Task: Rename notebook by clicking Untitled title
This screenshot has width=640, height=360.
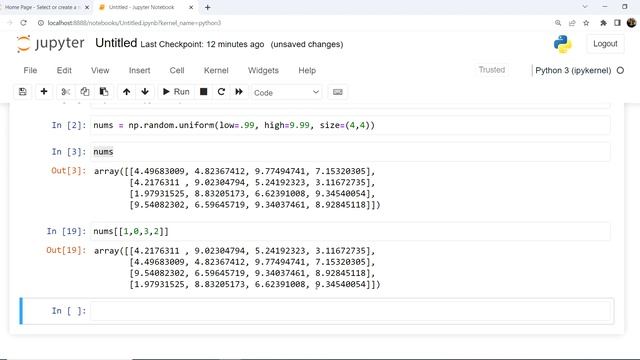Action: (116, 43)
